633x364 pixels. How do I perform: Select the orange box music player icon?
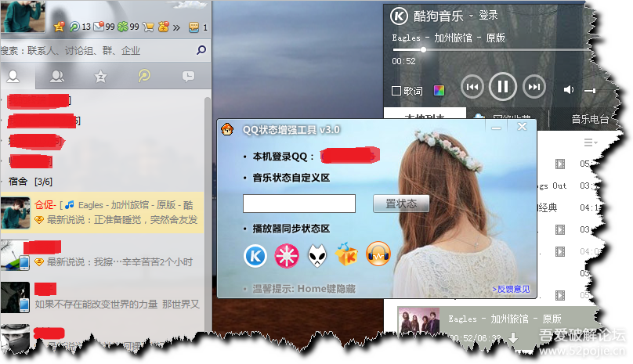point(347,254)
